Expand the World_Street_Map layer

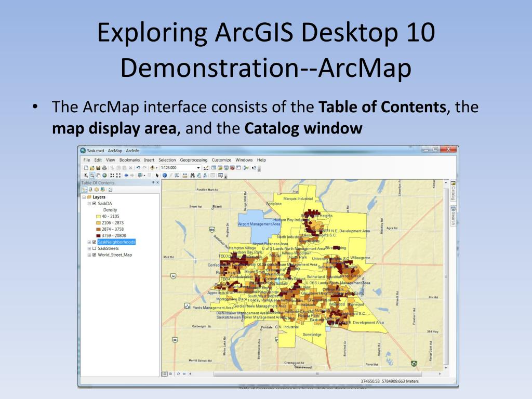pyautogui.click(x=89, y=255)
